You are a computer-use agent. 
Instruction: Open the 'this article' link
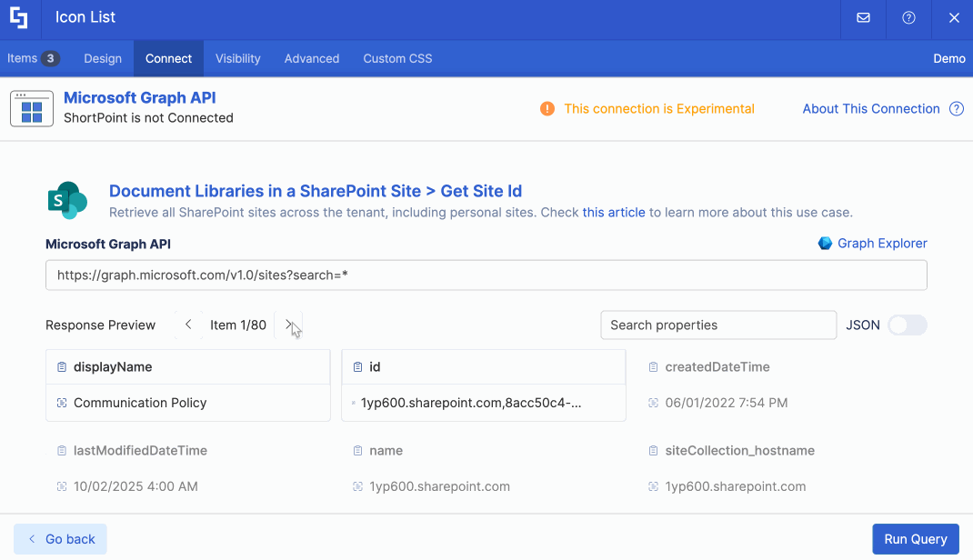tap(614, 213)
